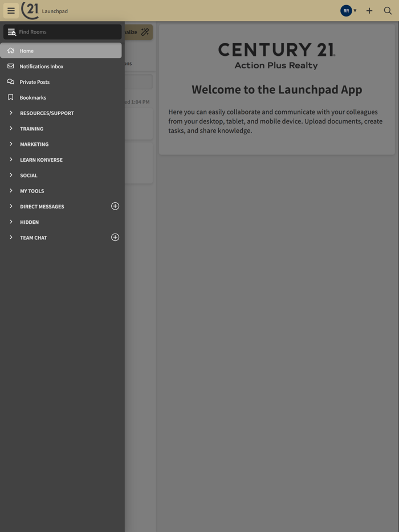This screenshot has height=532, width=399.
Task: Click the SOCIAL section label
Action: coord(28,175)
